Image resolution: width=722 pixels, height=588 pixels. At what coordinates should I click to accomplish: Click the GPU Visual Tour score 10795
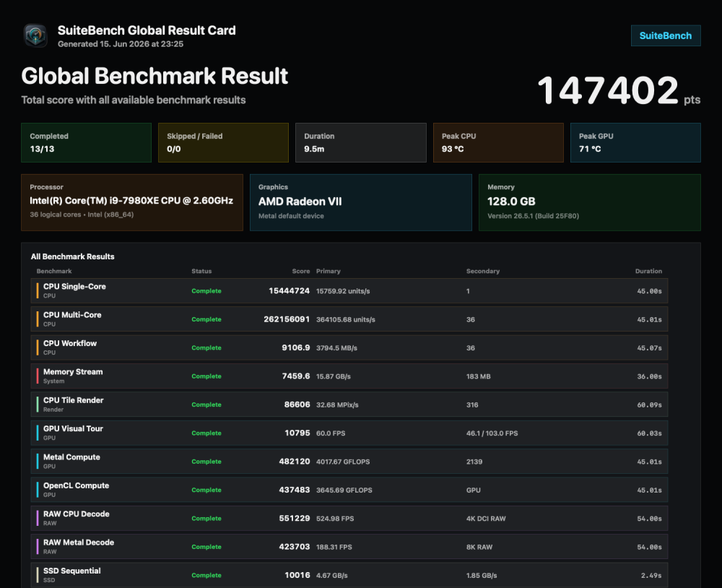click(x=297, y=433)
